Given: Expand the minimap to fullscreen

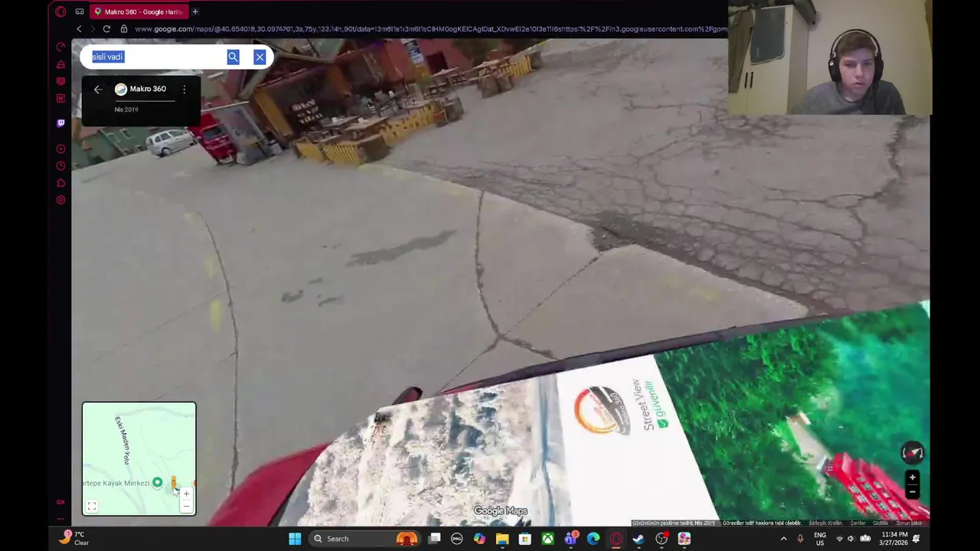Looking at the screenshot, I should pyautogui.click(x=91, y=506).
